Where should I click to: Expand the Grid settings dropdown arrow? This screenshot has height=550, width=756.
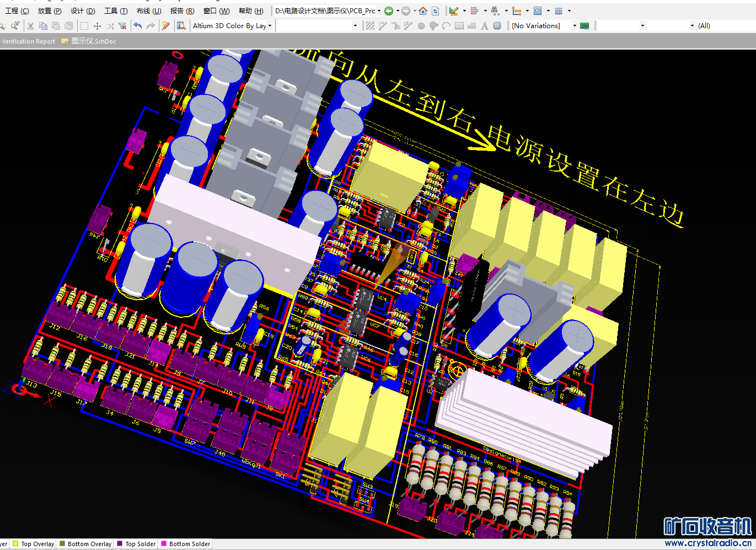569,11
